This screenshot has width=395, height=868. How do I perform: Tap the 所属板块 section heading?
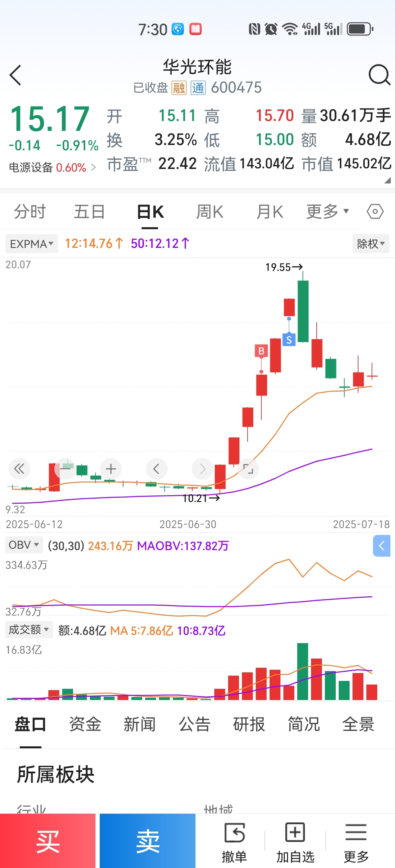tap(56, 774)
